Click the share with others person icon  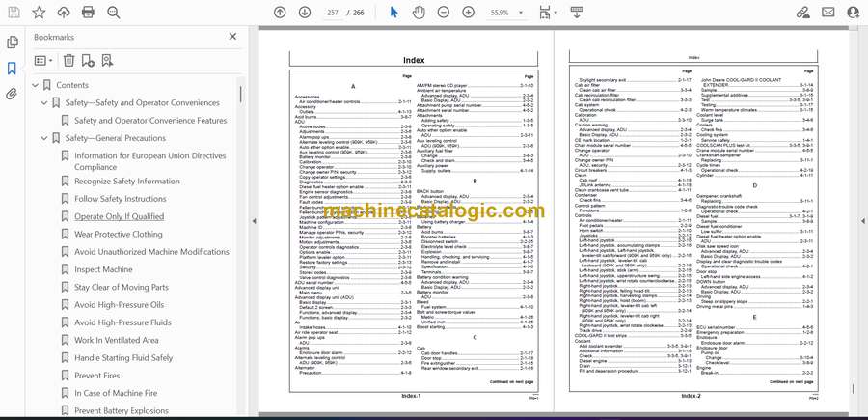854,13
